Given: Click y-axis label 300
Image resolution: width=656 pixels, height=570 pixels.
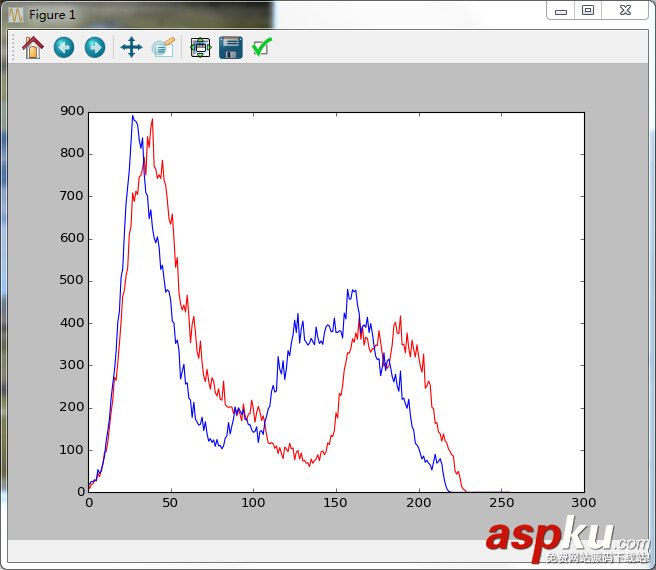Looking at the screenshot, I should pyautogui.click(x=72, y=365).
